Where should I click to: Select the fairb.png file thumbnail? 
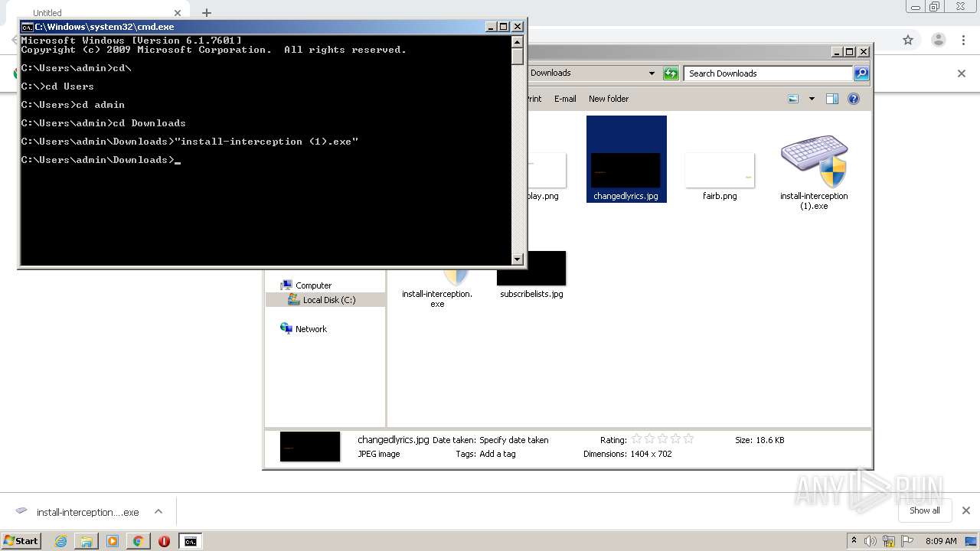720,170
